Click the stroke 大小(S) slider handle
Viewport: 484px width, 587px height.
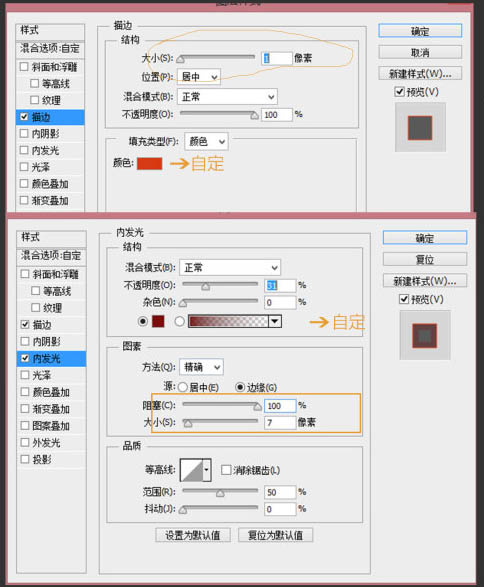[180, 59]
